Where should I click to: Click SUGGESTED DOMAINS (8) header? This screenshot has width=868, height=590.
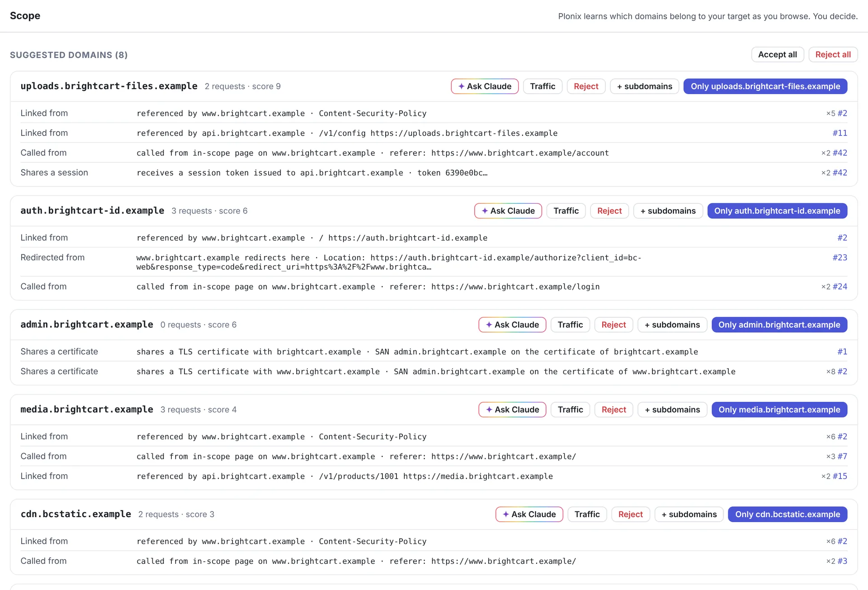[x=69, y=55]
